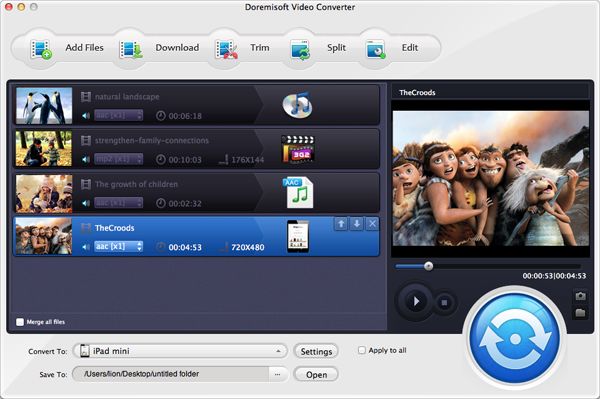The width and height of the screenshot is (600, 399).
Task: Select the Trim scissors icon
Action: click(226, 50)
